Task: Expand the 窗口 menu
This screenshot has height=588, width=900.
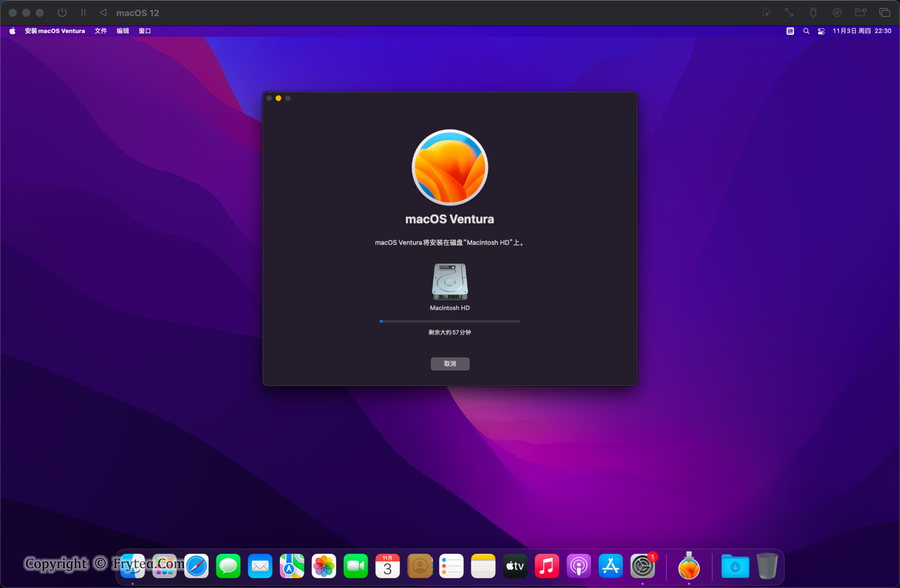Action: coord(145,31)
